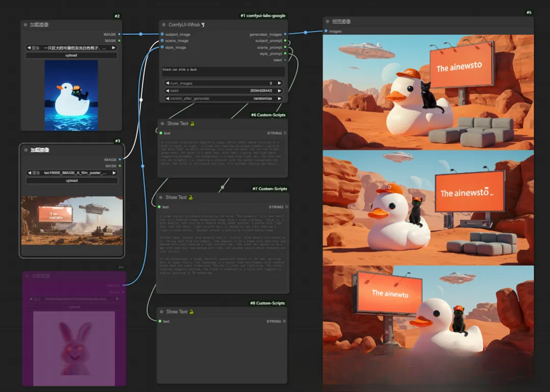Viewport: 550px width, 392px height.
Task: Click the seed output dot on ComfyUI-Whisk
Action: (285, 60)
